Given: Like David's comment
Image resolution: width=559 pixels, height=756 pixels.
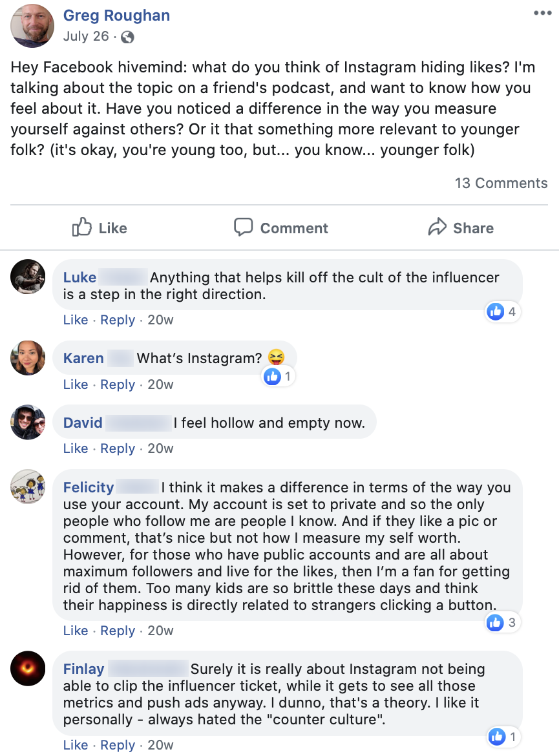Looking at the screenshot, I should pyautogui.click(x=75, y=448).
